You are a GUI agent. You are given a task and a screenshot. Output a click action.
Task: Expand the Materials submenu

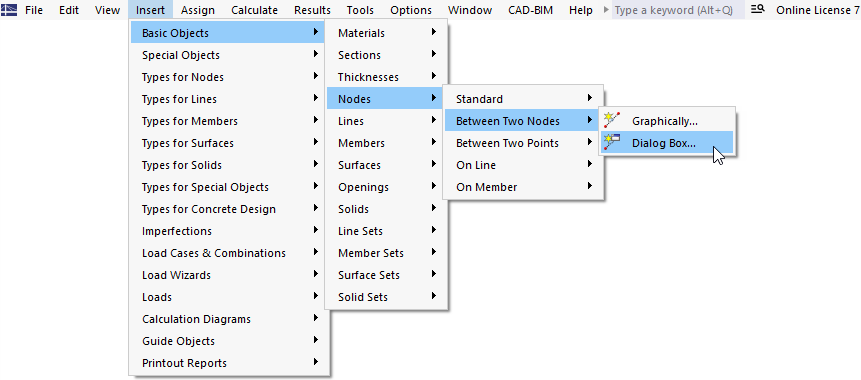point(387,33)
